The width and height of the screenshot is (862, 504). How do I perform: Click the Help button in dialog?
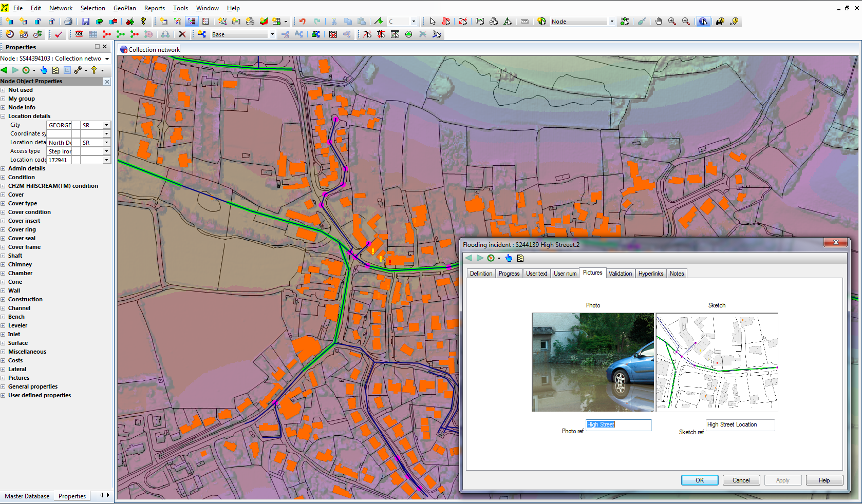pyautogui.click(x=824, y=480)
